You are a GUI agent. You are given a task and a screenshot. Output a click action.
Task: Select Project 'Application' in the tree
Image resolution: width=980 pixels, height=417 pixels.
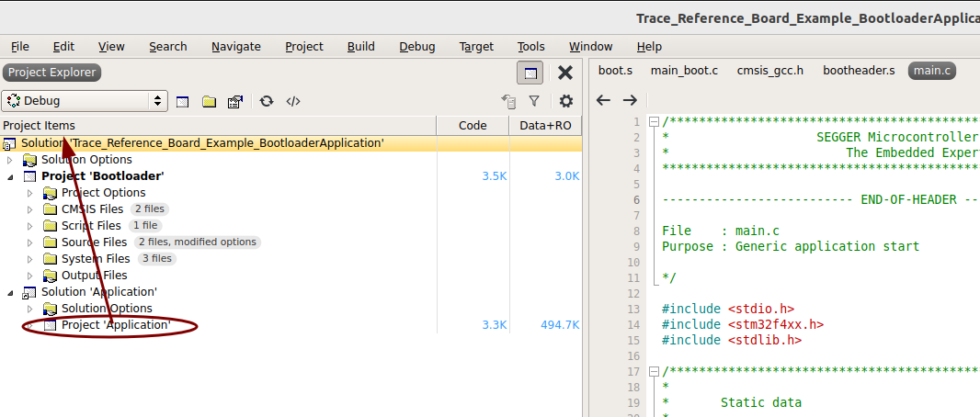click(115, 325)
